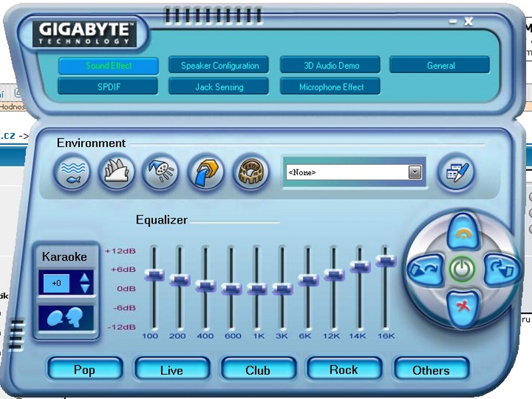Open the Environment dropdown showing None
Screen dimensions: 532x399
point(415,172)
